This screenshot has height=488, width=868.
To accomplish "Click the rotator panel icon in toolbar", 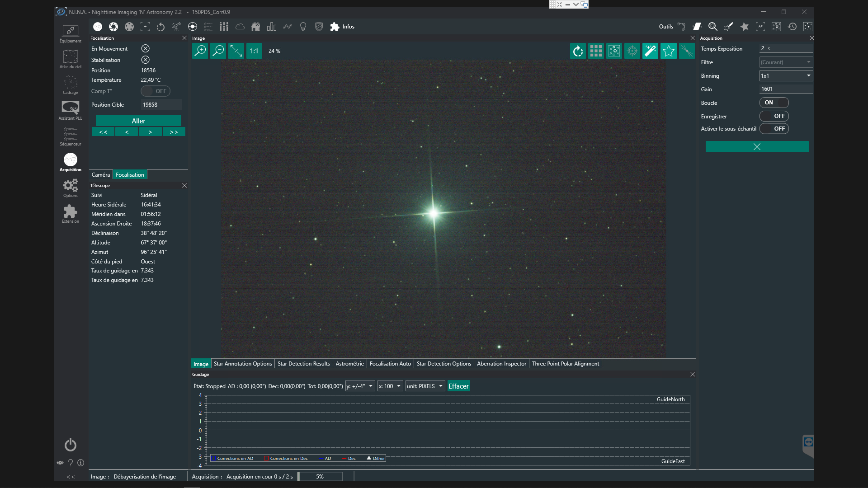I will coord(161,27).
